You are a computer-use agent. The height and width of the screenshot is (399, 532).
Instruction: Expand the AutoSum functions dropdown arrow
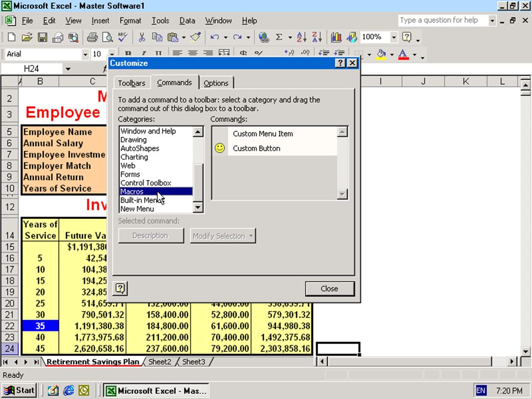click(290, 37)
